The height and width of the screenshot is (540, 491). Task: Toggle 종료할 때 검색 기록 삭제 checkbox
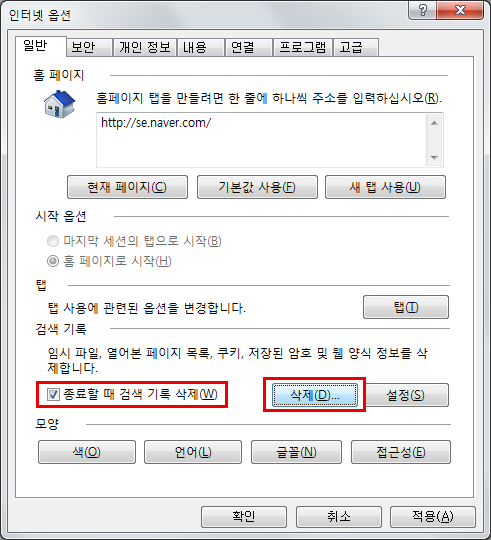coord(53,394)
